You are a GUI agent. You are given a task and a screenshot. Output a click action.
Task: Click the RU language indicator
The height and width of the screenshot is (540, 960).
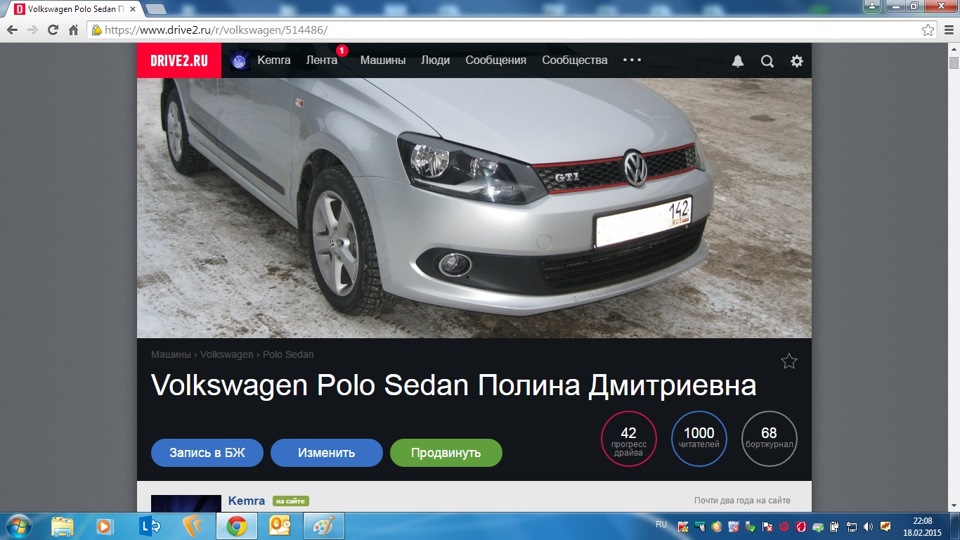(x=661, y=525)
